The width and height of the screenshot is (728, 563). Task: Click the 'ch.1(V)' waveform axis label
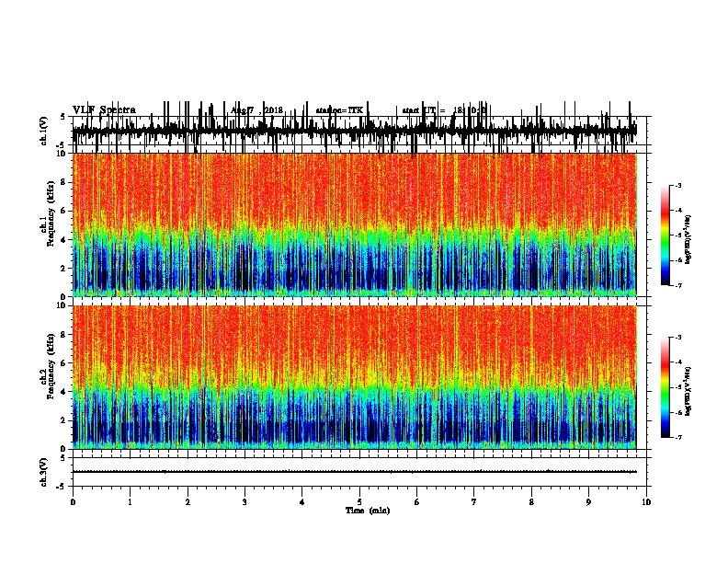tap(44, 131)
